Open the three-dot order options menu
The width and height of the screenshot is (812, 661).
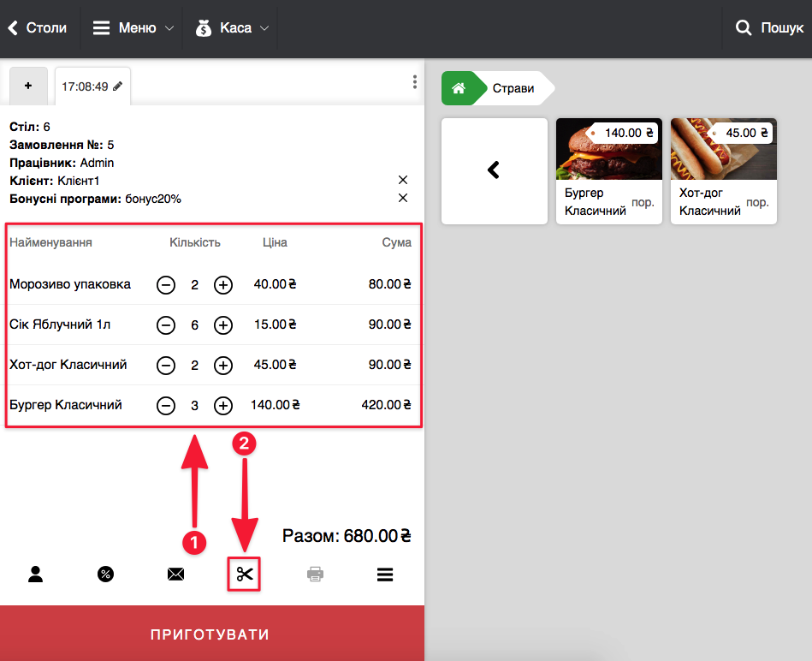click(415, 82)
